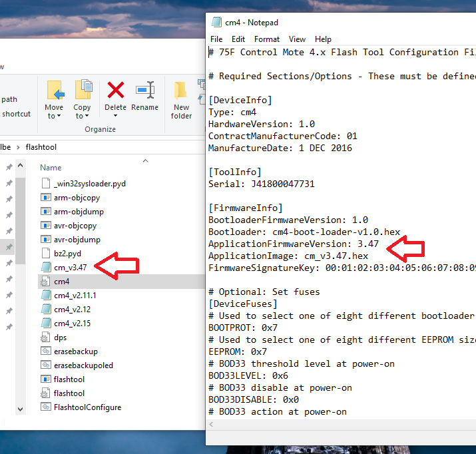Select the FlashtoolConfigure file
476x454 pixels.
click(x=87, y=407)
